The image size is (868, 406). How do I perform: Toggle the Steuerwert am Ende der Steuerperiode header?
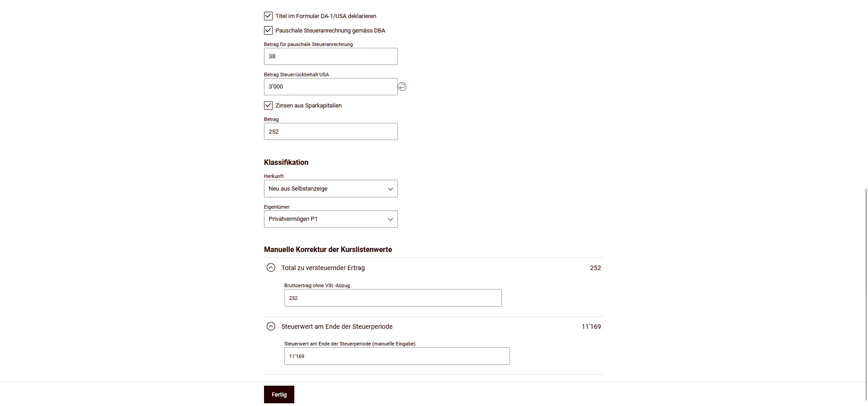[x=336, y=326]
